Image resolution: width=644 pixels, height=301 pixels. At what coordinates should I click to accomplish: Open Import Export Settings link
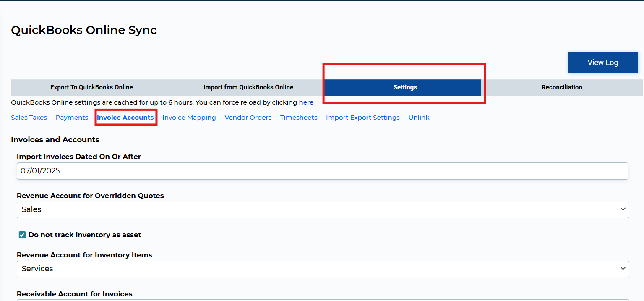pyautogui.click(x=363, y=118)
